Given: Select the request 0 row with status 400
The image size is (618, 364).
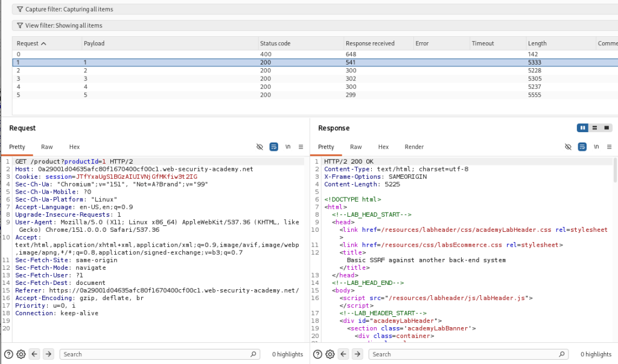Looking at the screenshot, I should (x=315, y=54).
